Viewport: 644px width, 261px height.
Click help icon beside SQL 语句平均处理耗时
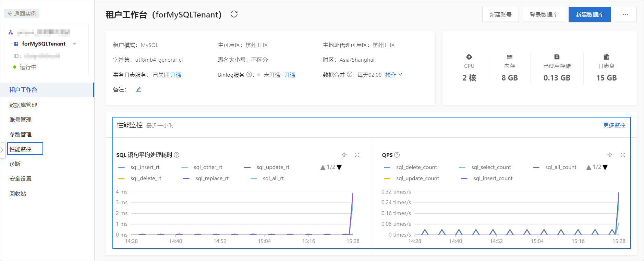[177, 155]
